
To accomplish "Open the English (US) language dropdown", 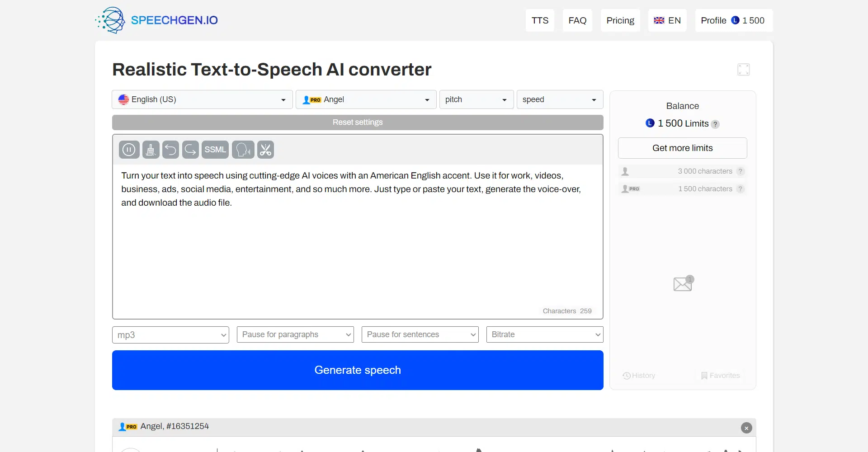I will click(202, 99).
